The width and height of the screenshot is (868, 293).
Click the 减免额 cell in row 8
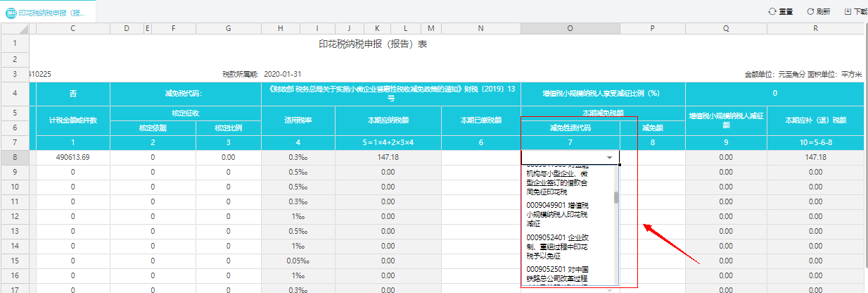[x=652, y=157]
